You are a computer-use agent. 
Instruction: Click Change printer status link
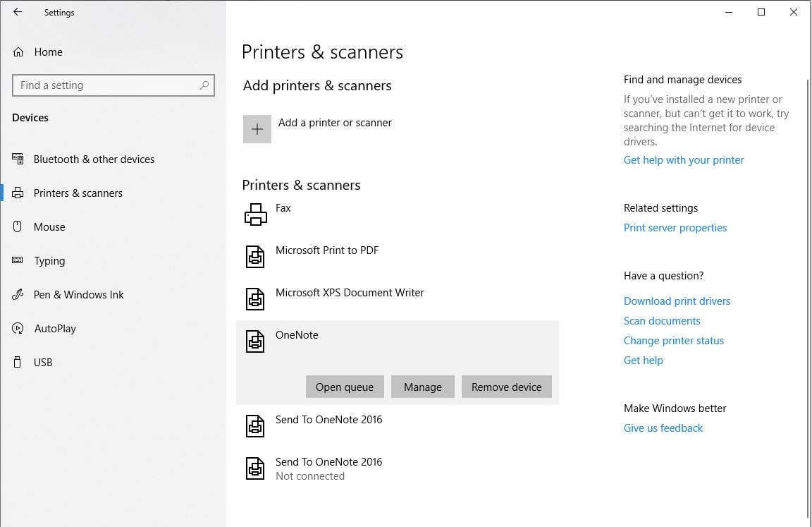coord(673,341)
